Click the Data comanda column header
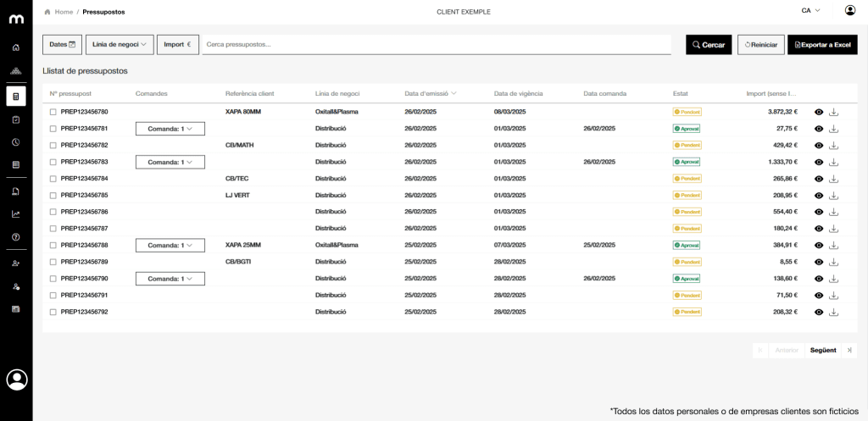868x421 pixels. [605, 93]
